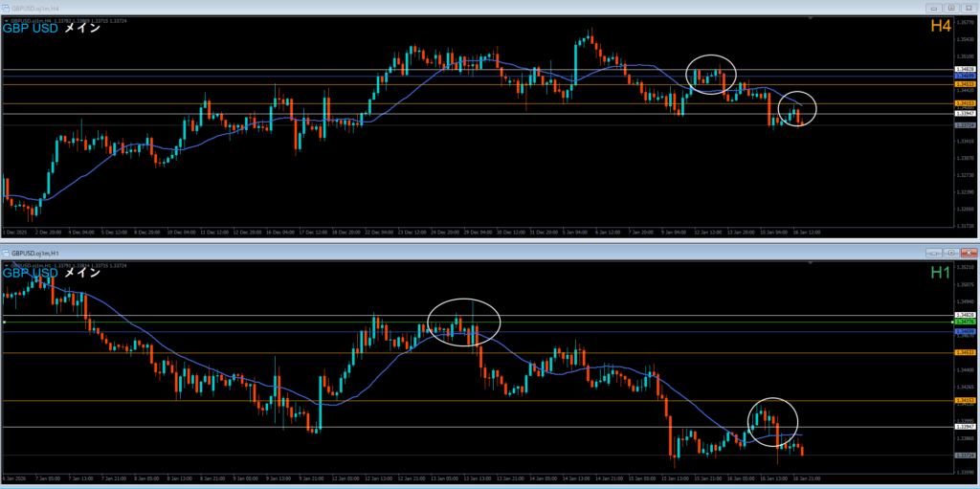
Task: Click the メイン label in the H4 chart
Action: 82,28
